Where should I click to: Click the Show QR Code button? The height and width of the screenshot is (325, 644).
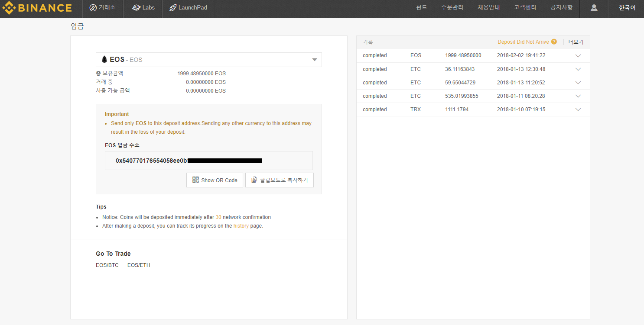(x=215, y=180)
